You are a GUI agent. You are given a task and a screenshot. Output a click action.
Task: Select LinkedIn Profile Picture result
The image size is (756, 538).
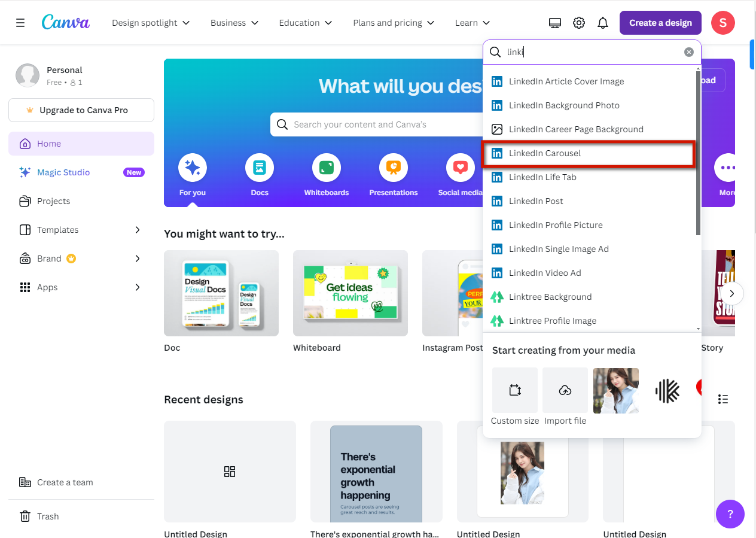(589, 225)
